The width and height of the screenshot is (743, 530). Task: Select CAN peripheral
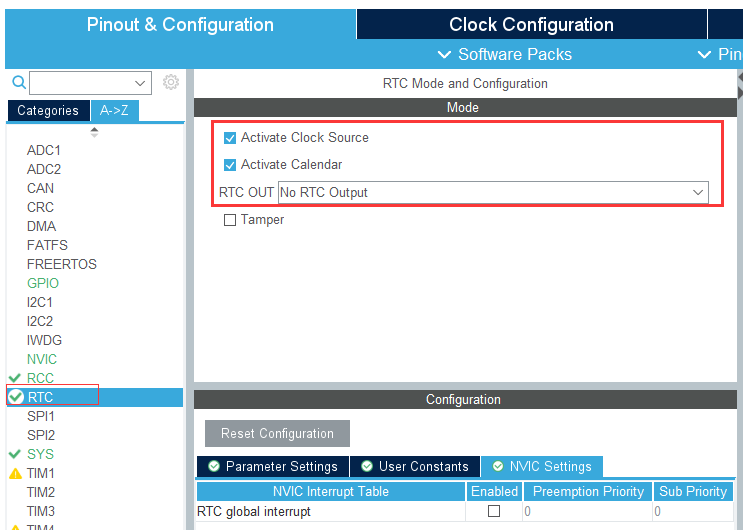tap(40, 188)
